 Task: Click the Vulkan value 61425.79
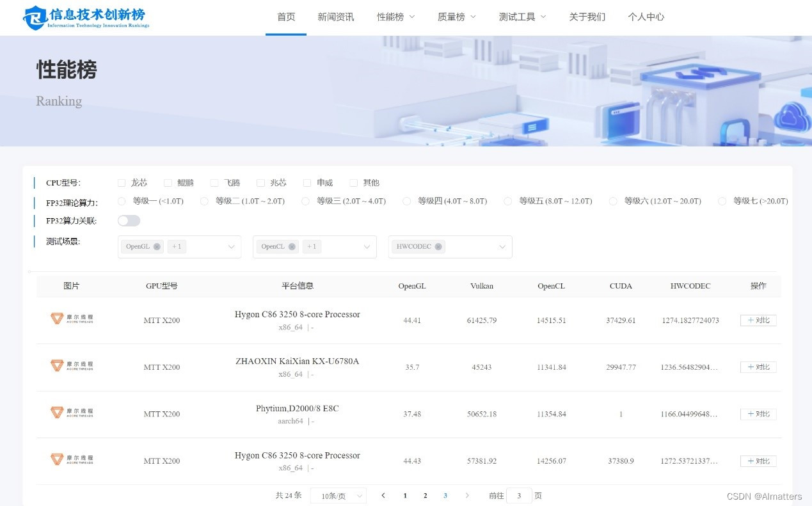[x=482, y=320]
